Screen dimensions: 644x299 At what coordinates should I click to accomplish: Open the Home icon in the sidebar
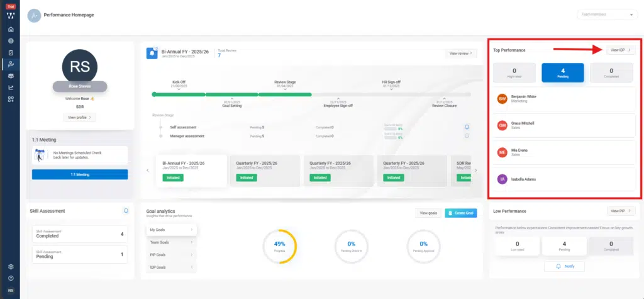pos(11,29)
